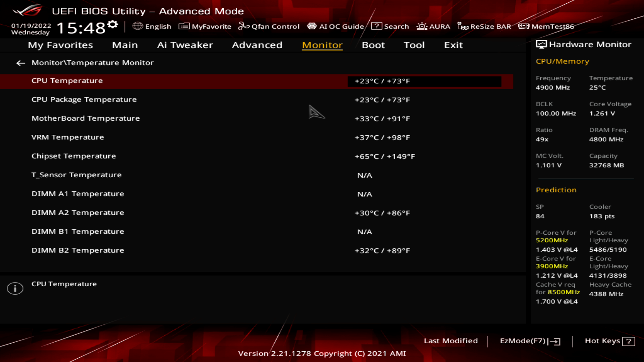Open the My Favorites tab
644x362 pixels.
pyautogui.click(x=60, y=45)
